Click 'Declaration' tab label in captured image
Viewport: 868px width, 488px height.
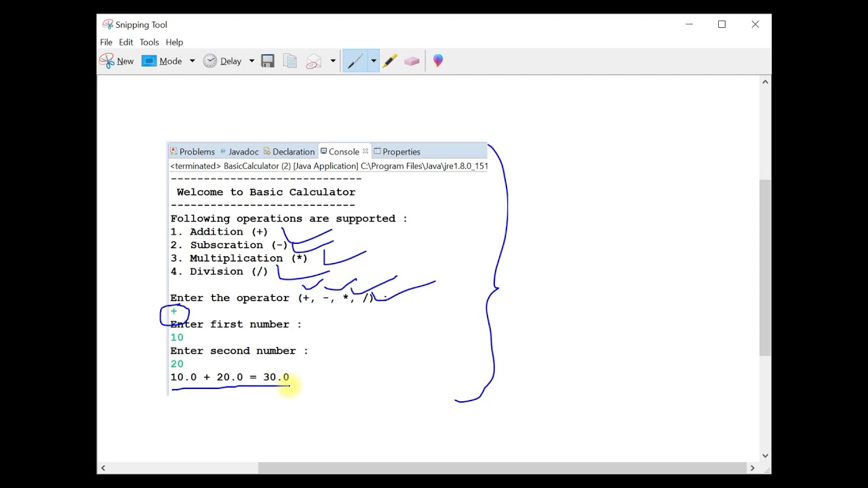point(294,152)
